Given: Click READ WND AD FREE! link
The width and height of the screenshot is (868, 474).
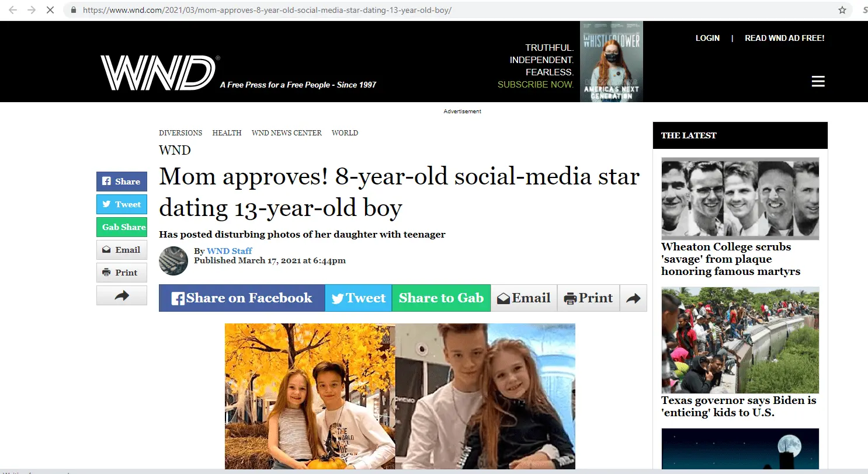Looking at the screenshot, I should [784, 38].
